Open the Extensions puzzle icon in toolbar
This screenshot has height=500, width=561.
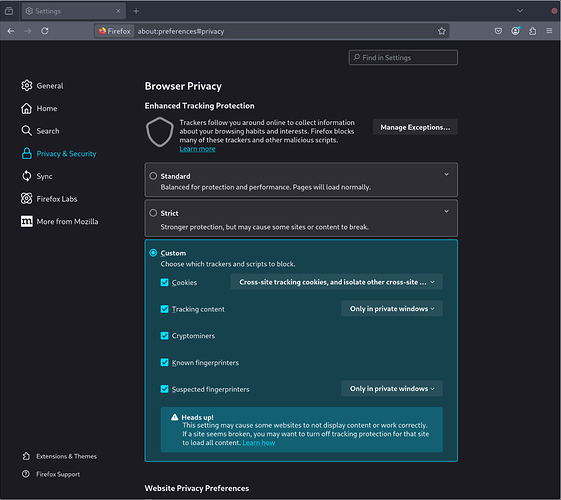(x=532, y=31)
